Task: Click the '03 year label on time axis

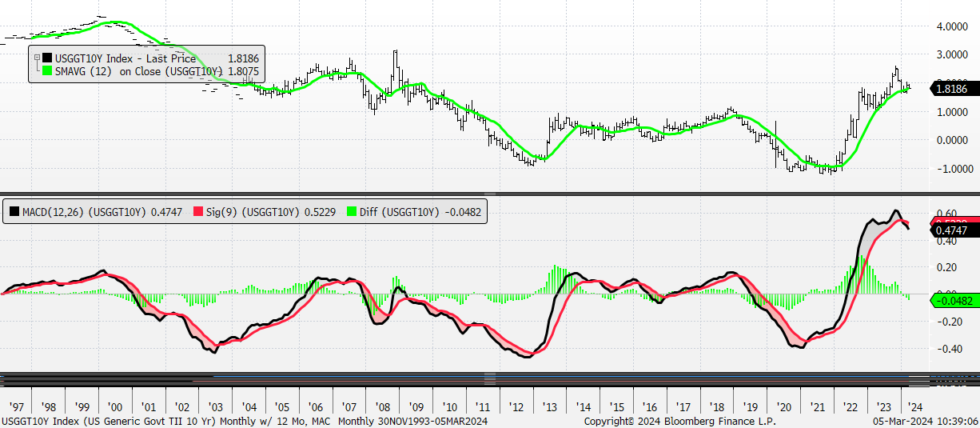Action: tap(216, 406)
